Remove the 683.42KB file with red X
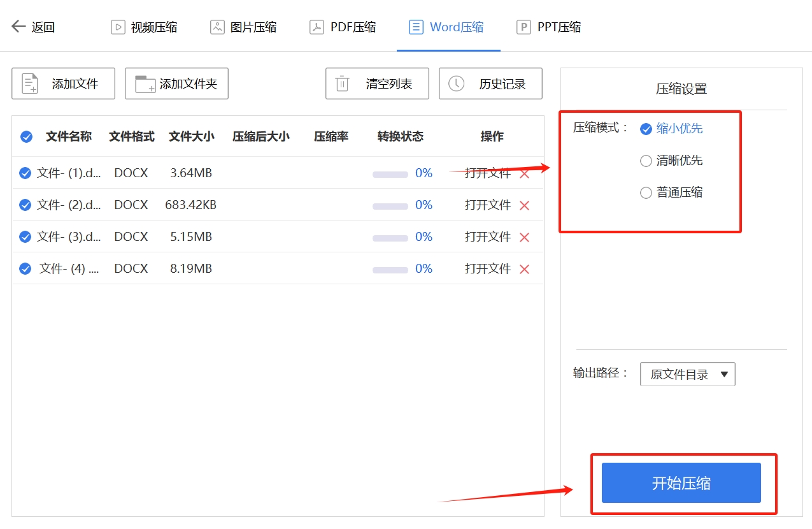 point(524,205)
